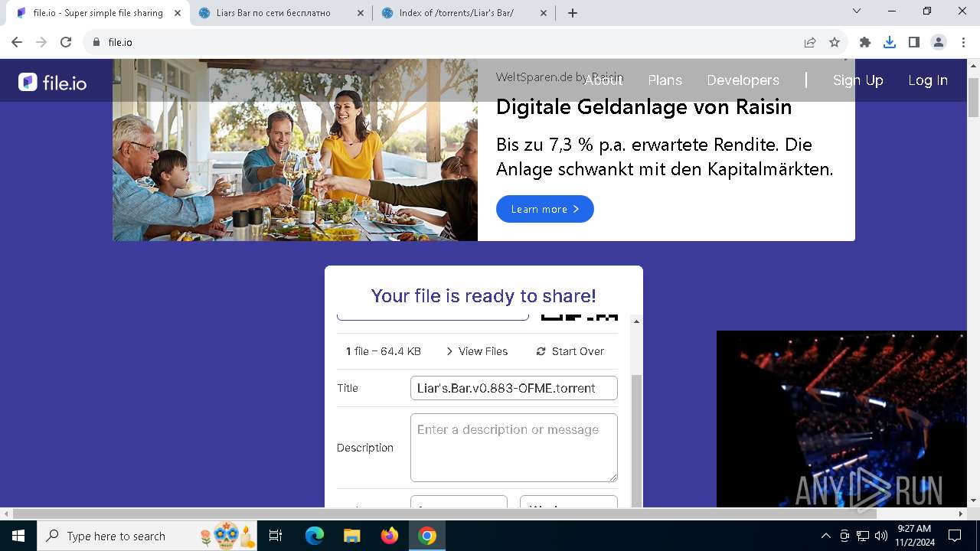Image resolution: width=980 pixels, height=551 pixels.
Task: Click the taskbar clock
Action: (915, 536)
